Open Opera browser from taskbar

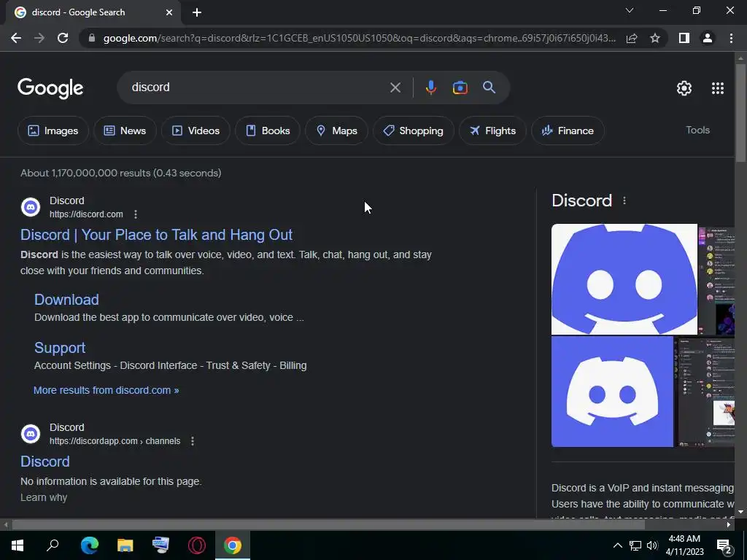tap(197, 545)
